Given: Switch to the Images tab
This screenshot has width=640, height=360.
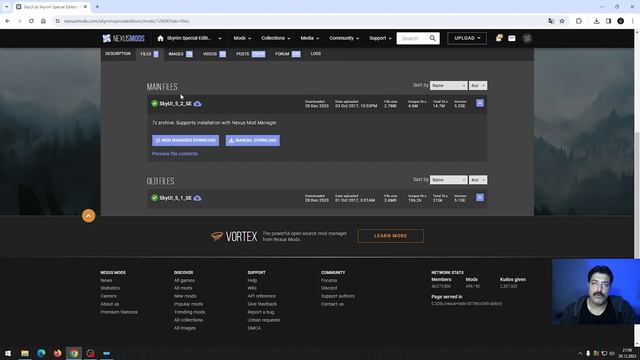Looking at the screenshot, I should (180, 54).
